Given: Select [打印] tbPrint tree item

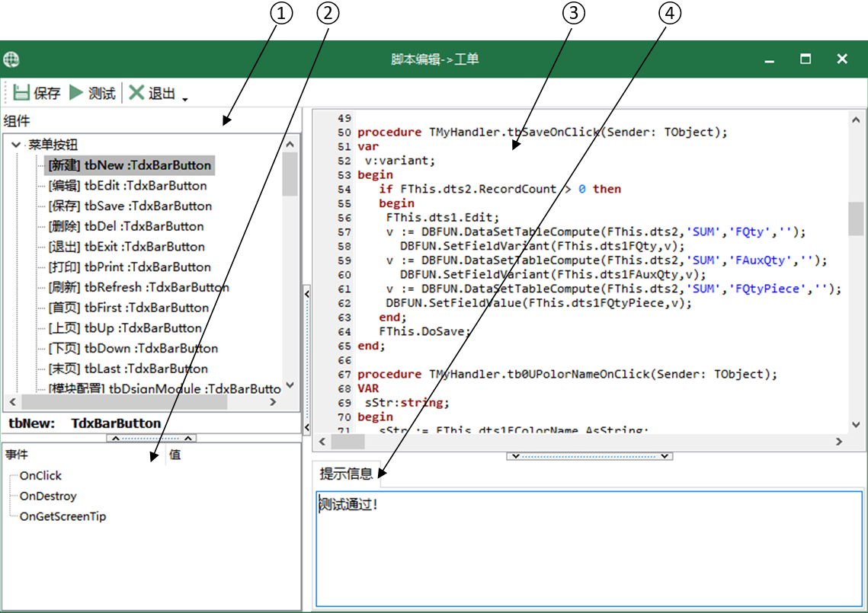Looking at the screenshot, I should [x=130, y=267].
